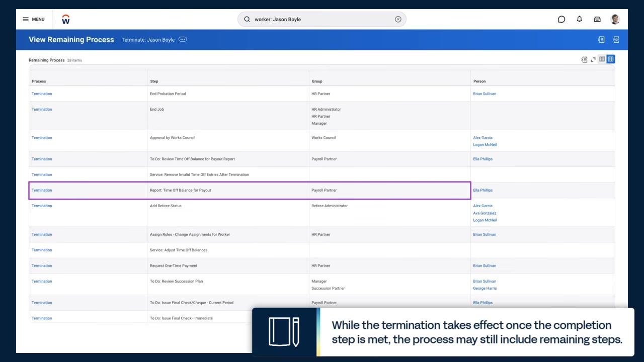Select 'Service: Remove Invalid Time Off Entries' step
Image resolution: width=644 pixels, height=362 pixels.
click(200, 174)
